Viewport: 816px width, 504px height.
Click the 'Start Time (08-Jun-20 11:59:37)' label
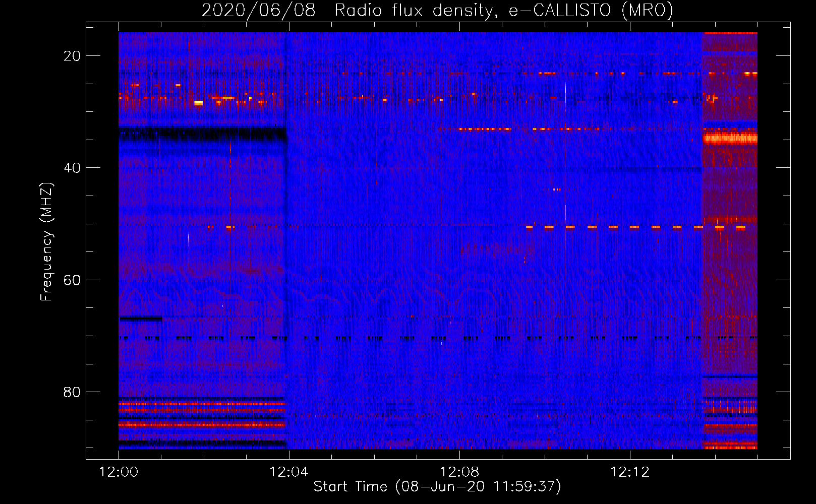[x=437, y=487]
